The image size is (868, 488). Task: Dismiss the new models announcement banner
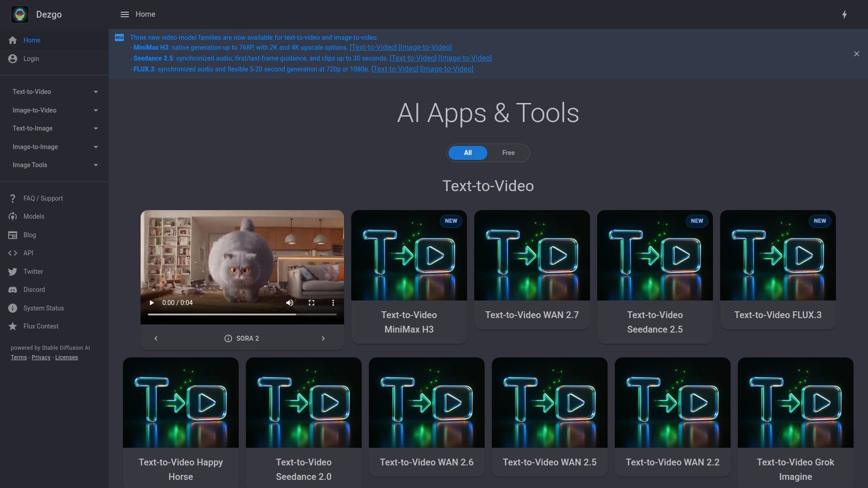coord(856,54)
